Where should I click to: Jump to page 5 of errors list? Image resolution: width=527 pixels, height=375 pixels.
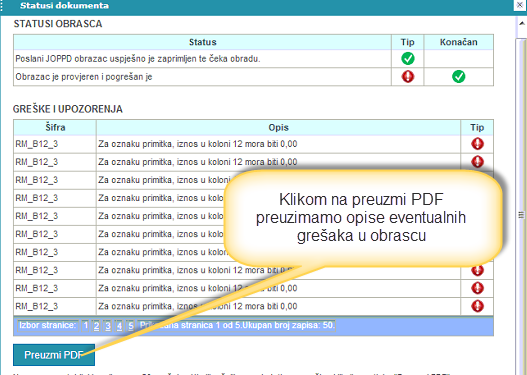[x=131, y=326]
